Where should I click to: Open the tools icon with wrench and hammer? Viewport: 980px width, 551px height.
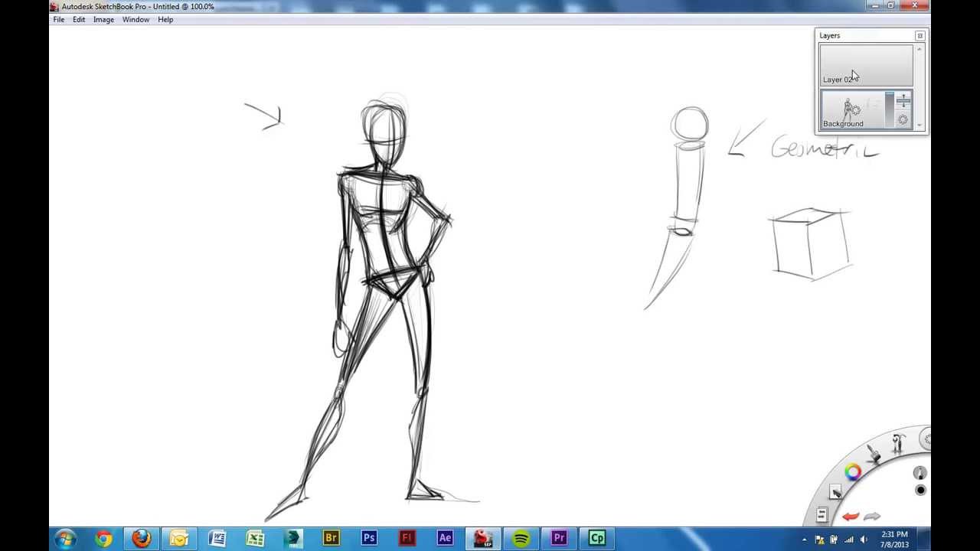pos(899,442)
